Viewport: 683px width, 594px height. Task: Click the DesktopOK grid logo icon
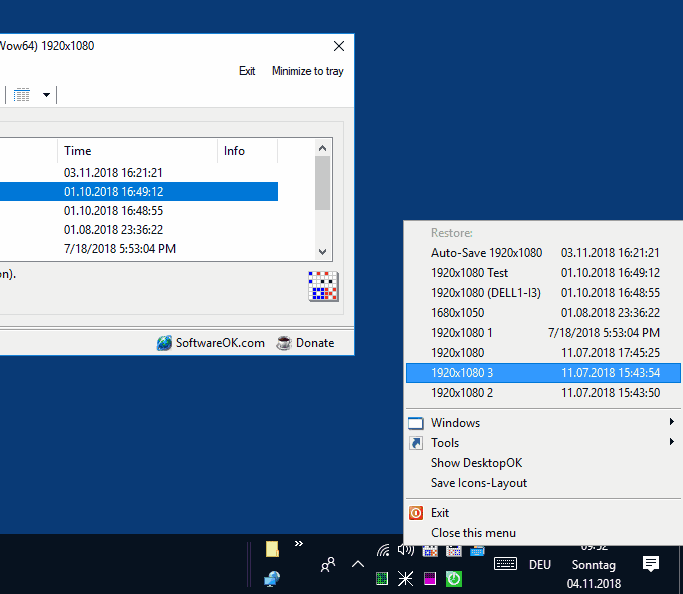click(324, 286)
